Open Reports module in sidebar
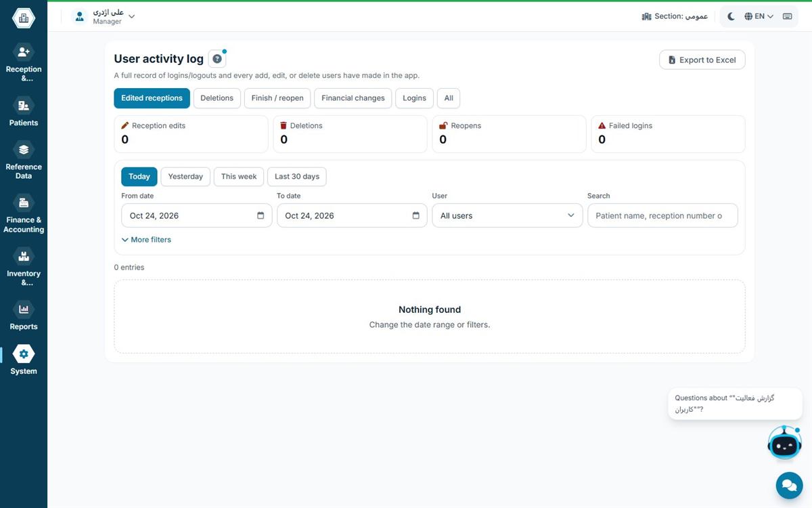Viewport: 812px width, 508px height. (24, 316)
